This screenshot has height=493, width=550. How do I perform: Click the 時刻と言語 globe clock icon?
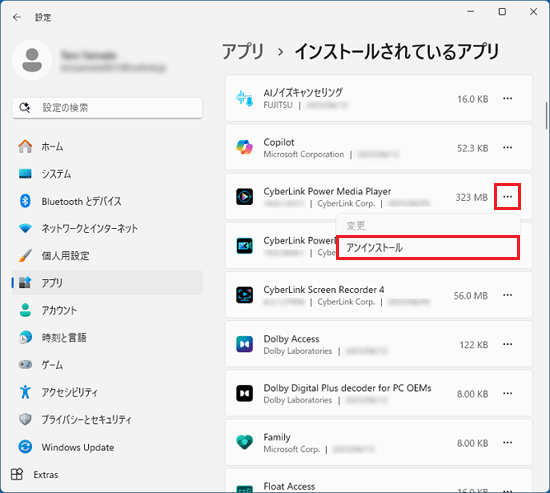point(25,338)
